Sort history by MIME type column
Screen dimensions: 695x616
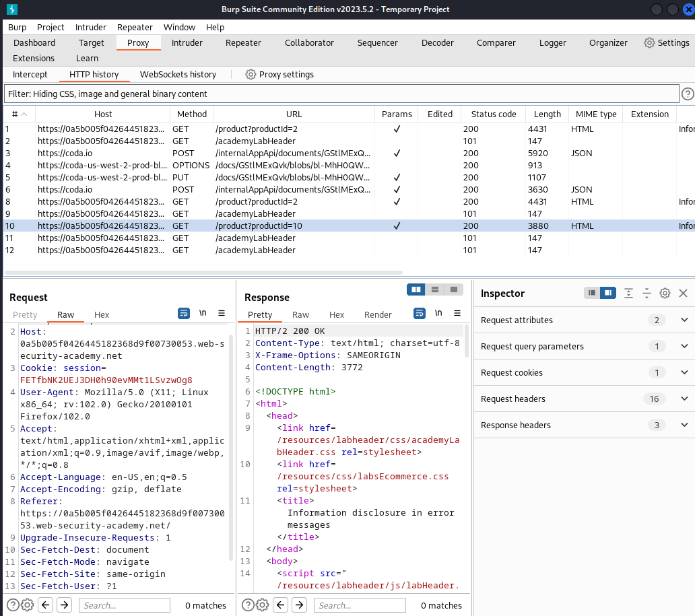[x=596, y=114]
